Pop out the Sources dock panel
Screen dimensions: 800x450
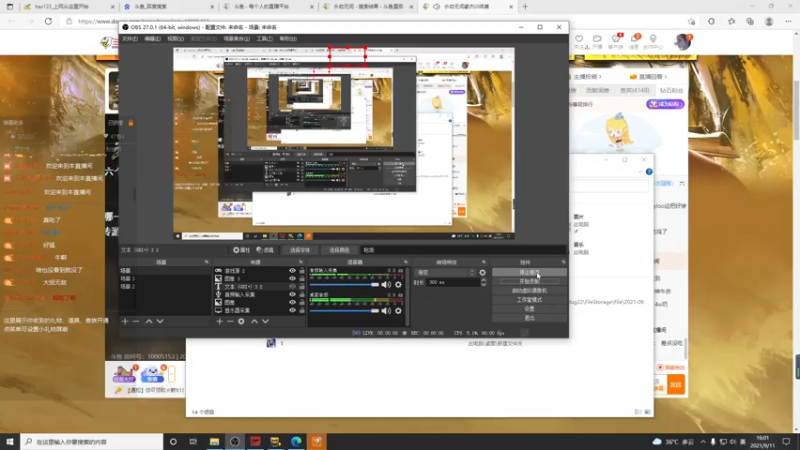pos(301,262)
